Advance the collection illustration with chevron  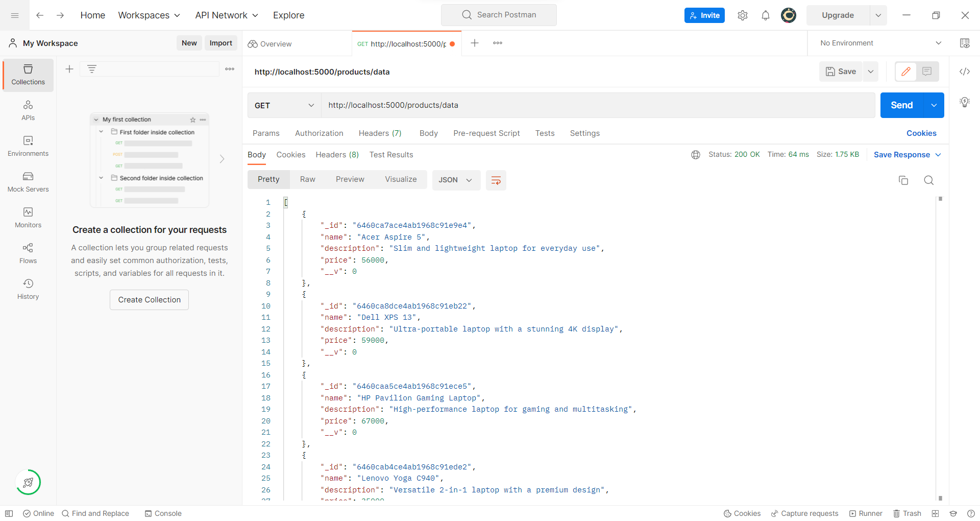click(222, 159)
